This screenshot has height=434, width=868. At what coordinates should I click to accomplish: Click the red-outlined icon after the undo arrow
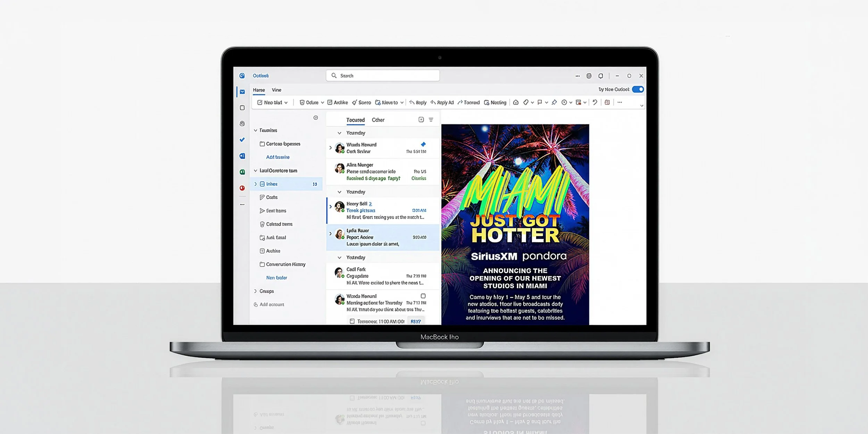pos(607,102)
